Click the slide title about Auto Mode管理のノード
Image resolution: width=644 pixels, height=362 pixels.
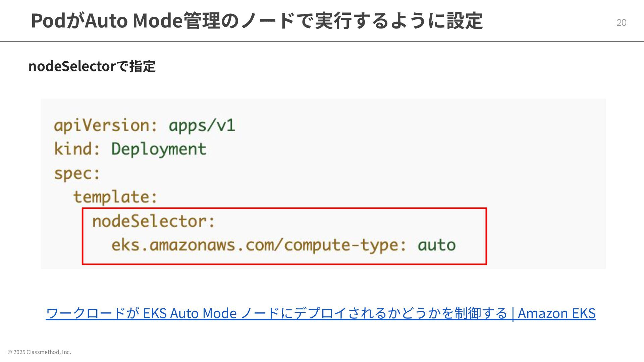point(257,21)
